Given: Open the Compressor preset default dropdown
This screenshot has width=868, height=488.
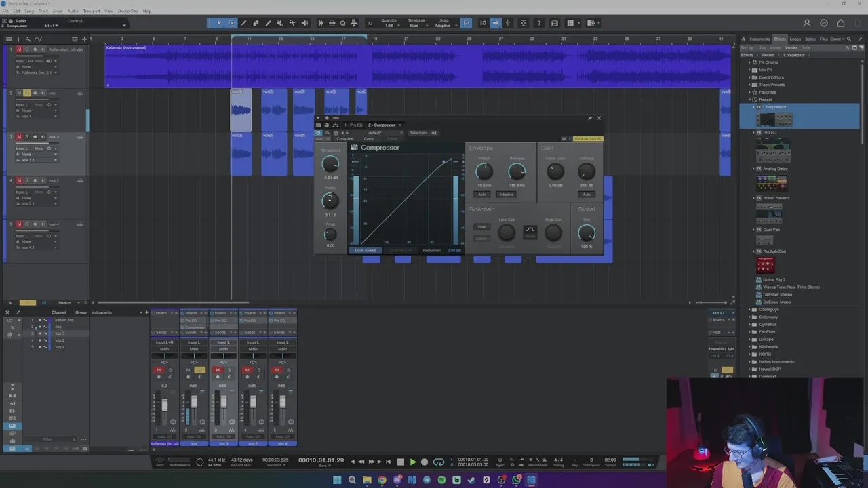Looking at the screenshot, I should click(x=374, y=133).
